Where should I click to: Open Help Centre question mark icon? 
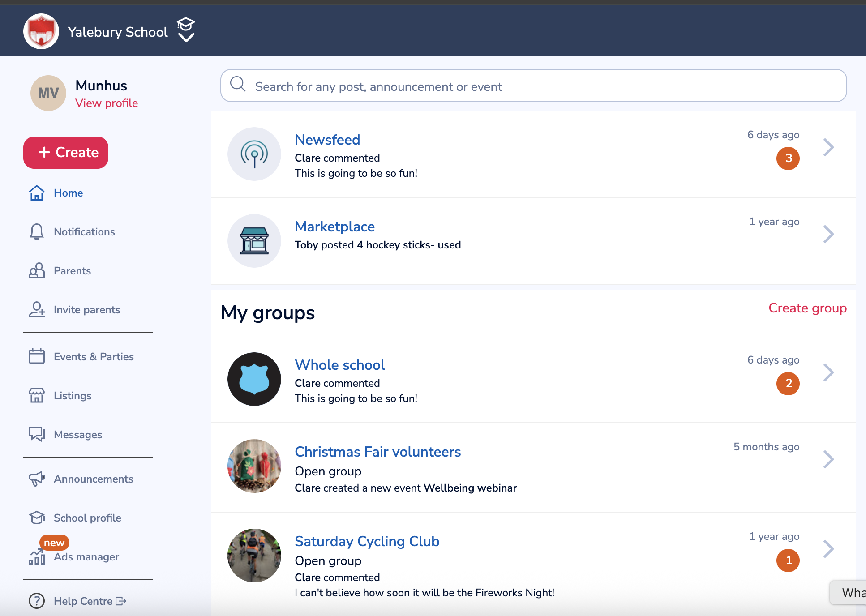(x=37, y=601)
